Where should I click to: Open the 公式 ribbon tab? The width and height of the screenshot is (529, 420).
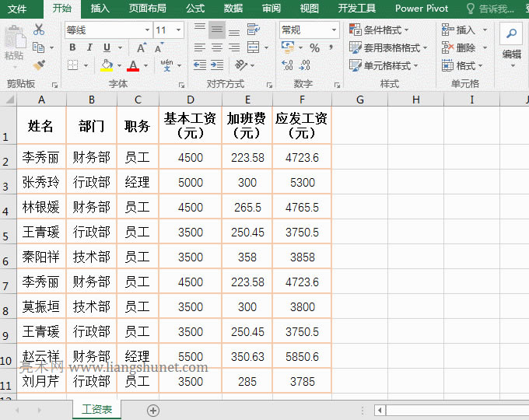[x=195, y=9]
